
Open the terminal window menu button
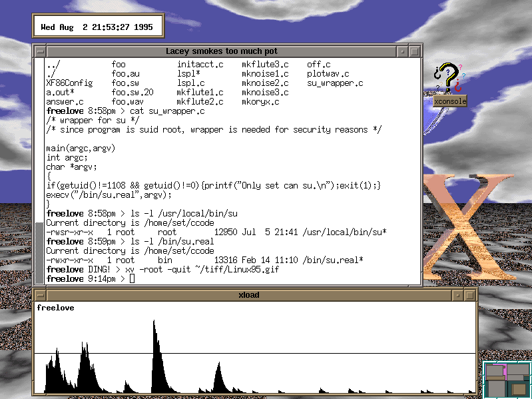pos(40,51)
